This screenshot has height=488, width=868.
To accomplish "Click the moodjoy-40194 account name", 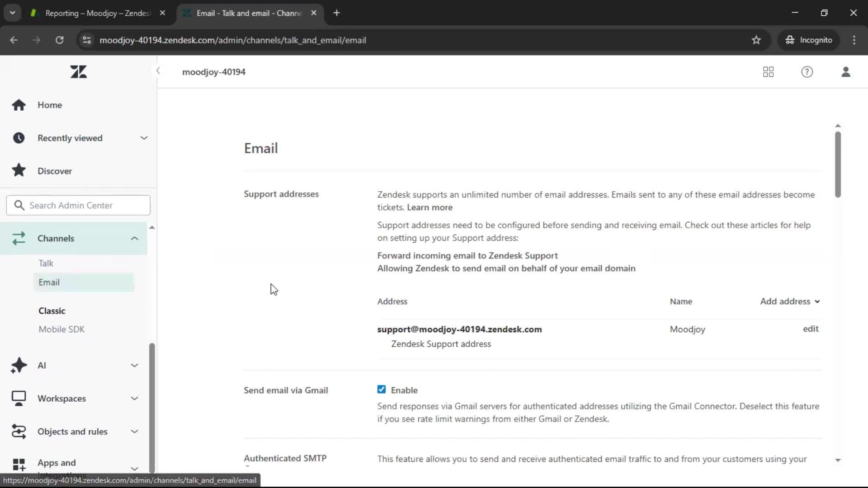I will [214, 72].
